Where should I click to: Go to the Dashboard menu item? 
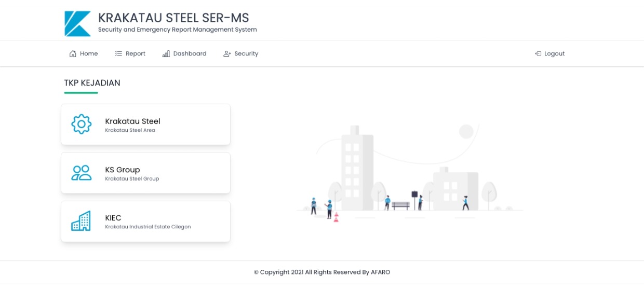coord(184,53)
